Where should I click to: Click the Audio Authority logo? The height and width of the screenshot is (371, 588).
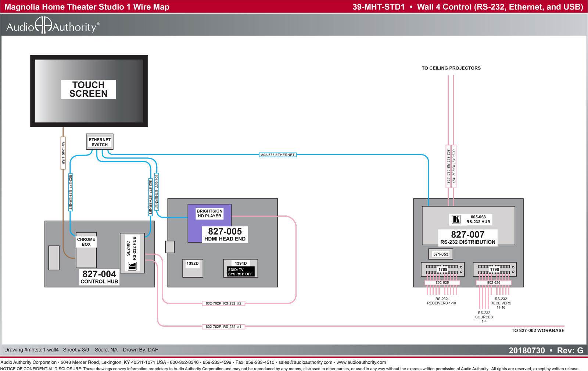click(x=53, y=25)
